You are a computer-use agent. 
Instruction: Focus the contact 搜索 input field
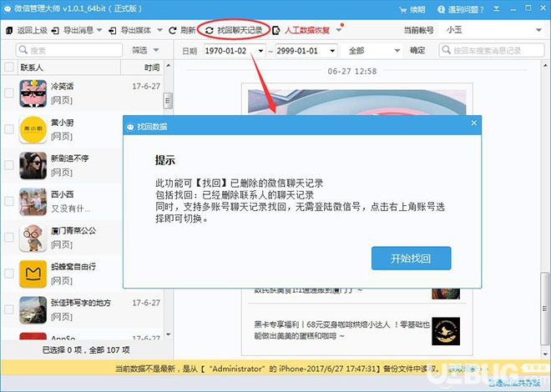69,50
